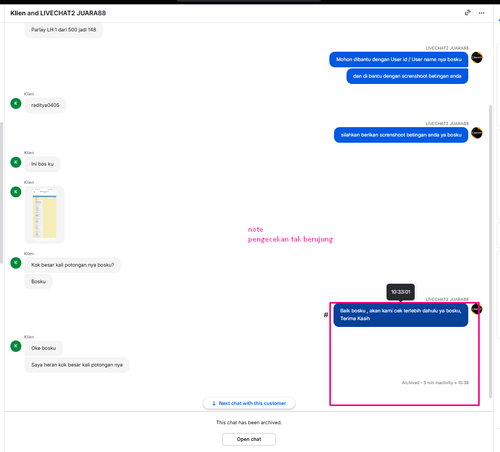
Task: Select message 'dan di bantu dengan screnshoot'
Action: click(407, 76)
